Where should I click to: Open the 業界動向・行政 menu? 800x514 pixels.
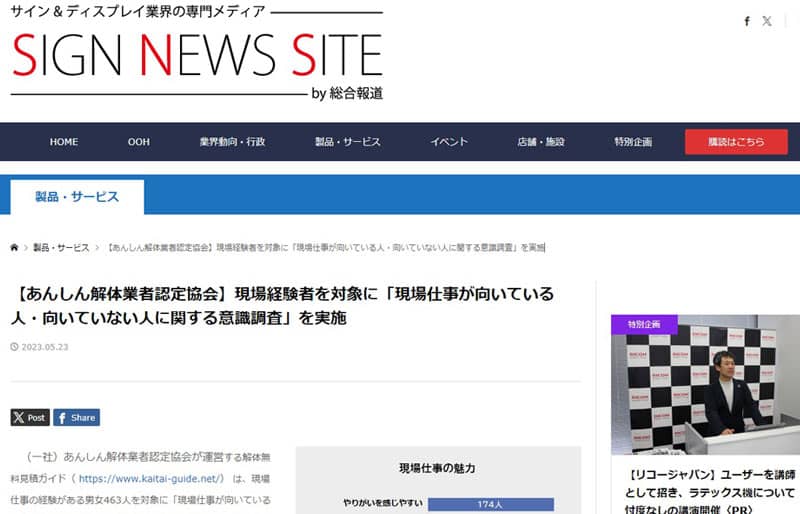coord(232,142)
